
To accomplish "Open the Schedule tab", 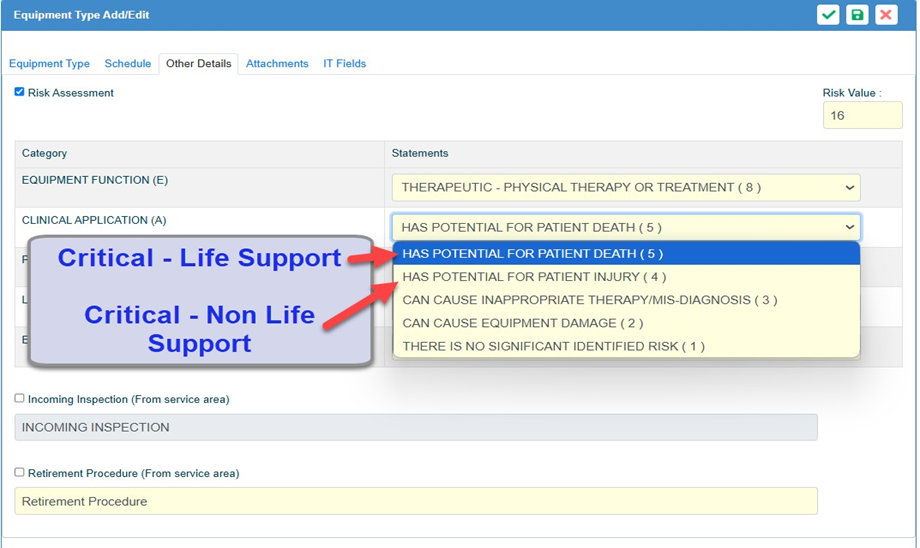I will click(128, 63).
